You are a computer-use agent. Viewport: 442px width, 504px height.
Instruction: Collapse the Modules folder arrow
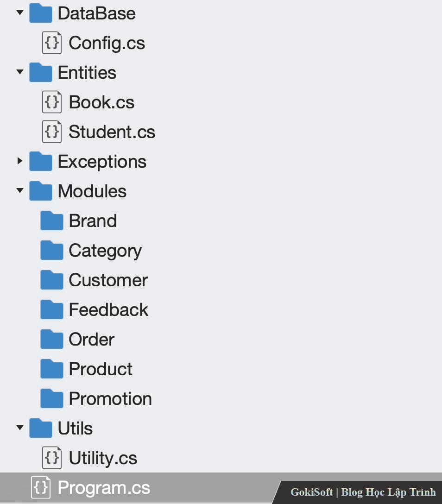point(19,190)
